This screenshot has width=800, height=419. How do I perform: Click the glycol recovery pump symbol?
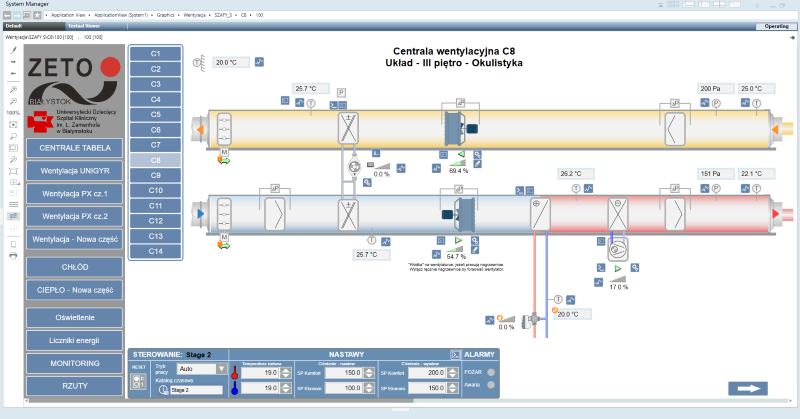tap(354, 167)
